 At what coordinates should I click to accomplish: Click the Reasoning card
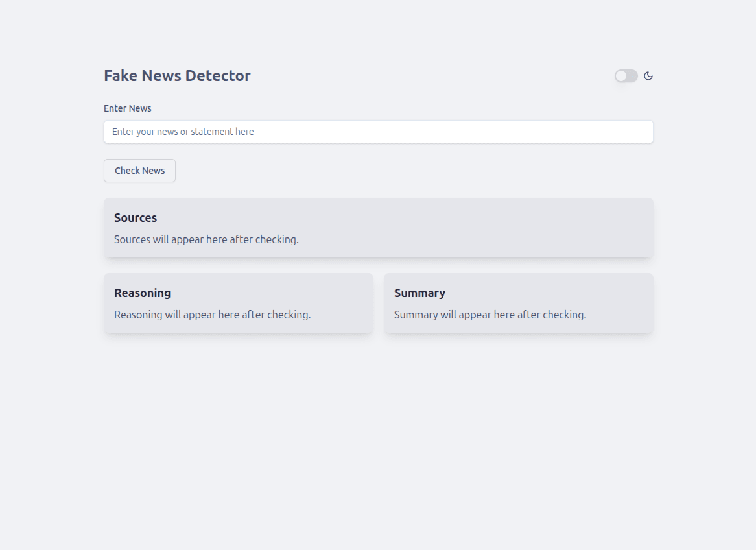(238, 303)
